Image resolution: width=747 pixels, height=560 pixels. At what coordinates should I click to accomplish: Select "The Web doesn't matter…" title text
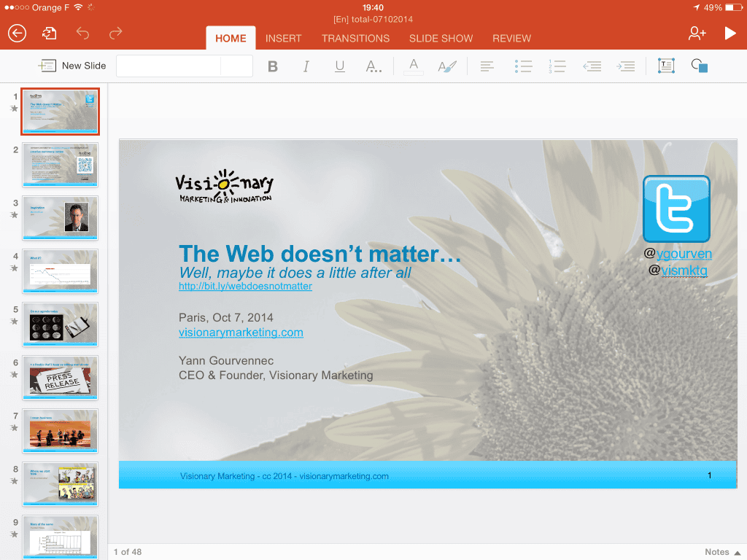(320, 254)
